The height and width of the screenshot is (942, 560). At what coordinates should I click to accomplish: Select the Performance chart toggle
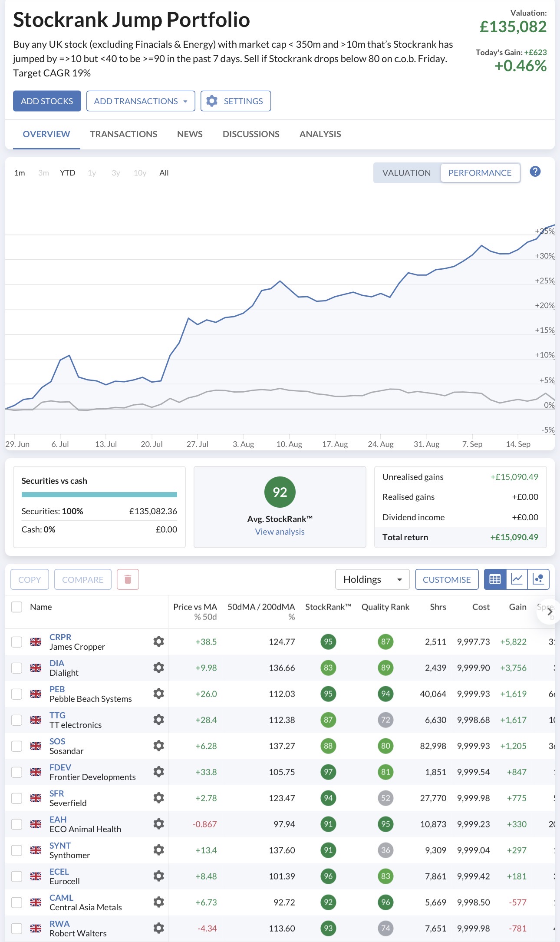point(480,173)
